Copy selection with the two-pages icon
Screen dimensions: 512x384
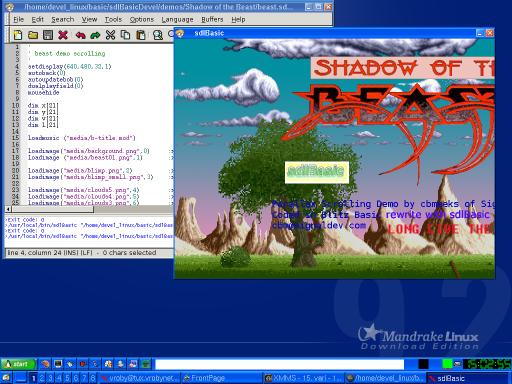(x=125, y=35)
